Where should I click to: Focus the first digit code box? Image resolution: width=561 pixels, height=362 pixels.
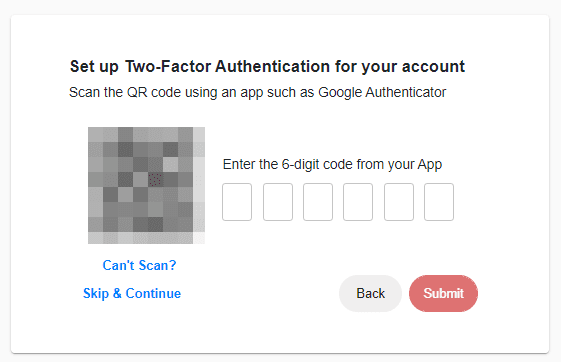[237, 202]
